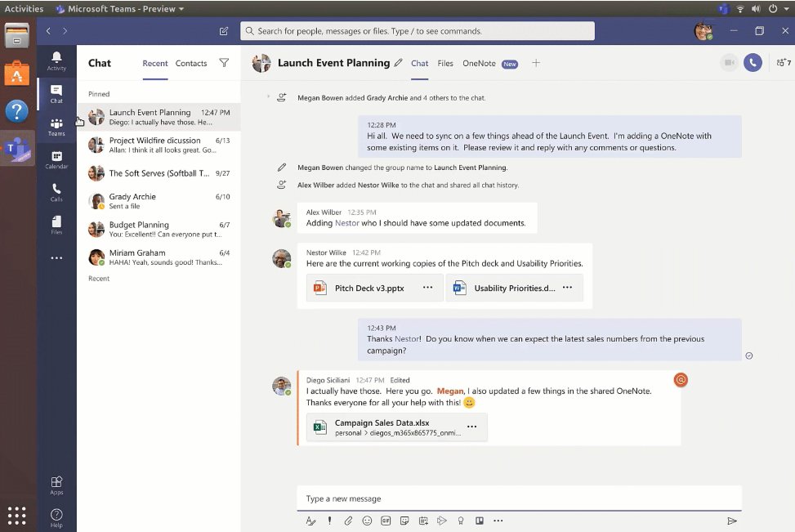Insert a GIF into message
Screen dimensions: 795x532
tap(386, 521)
